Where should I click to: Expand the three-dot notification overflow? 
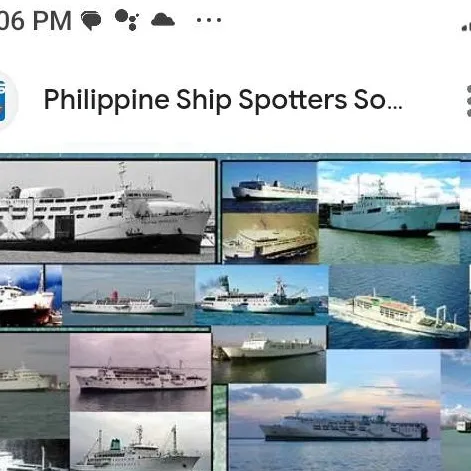click(x=209, y=20)
